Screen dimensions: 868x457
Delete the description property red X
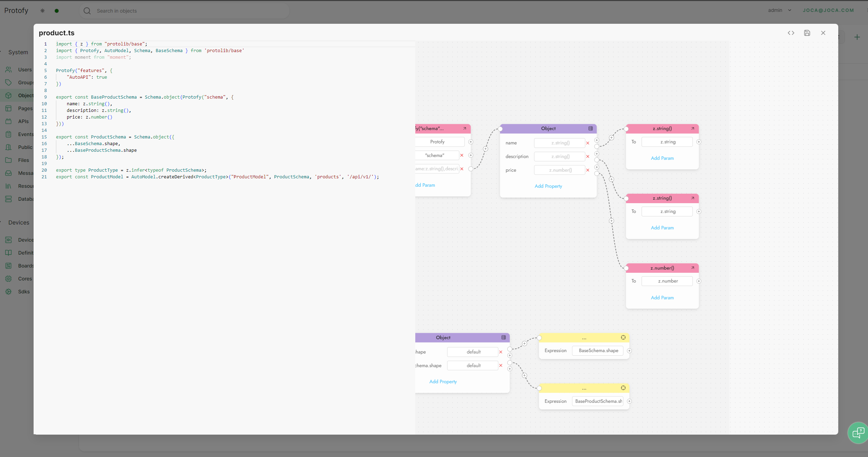(588, 157)
